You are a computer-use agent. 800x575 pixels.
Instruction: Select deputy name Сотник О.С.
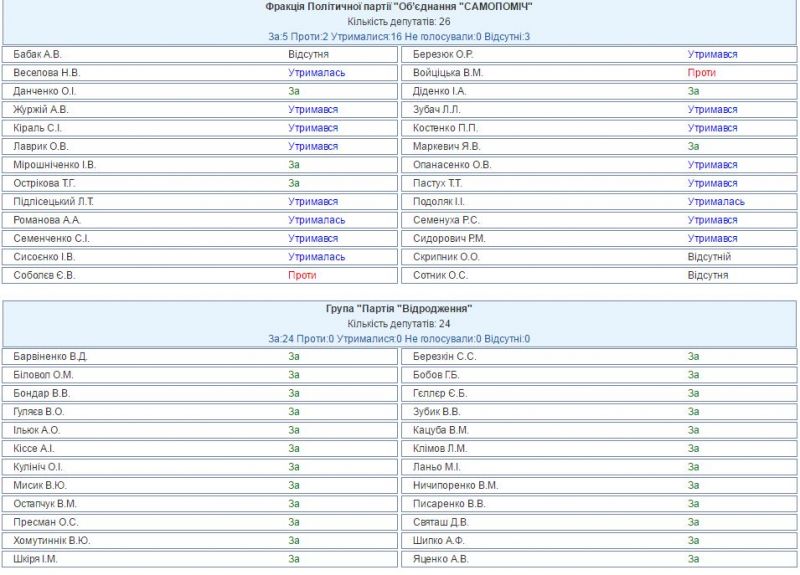click(440, 275)
